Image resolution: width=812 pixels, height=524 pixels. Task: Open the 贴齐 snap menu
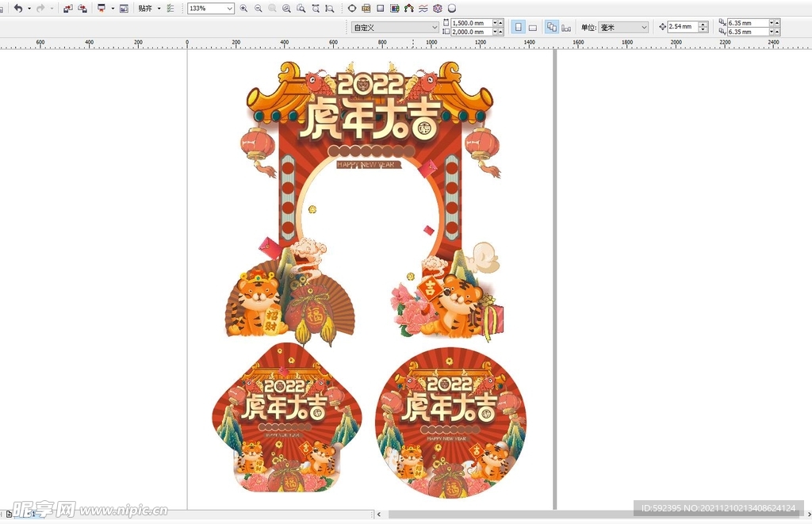coord(159,8)
